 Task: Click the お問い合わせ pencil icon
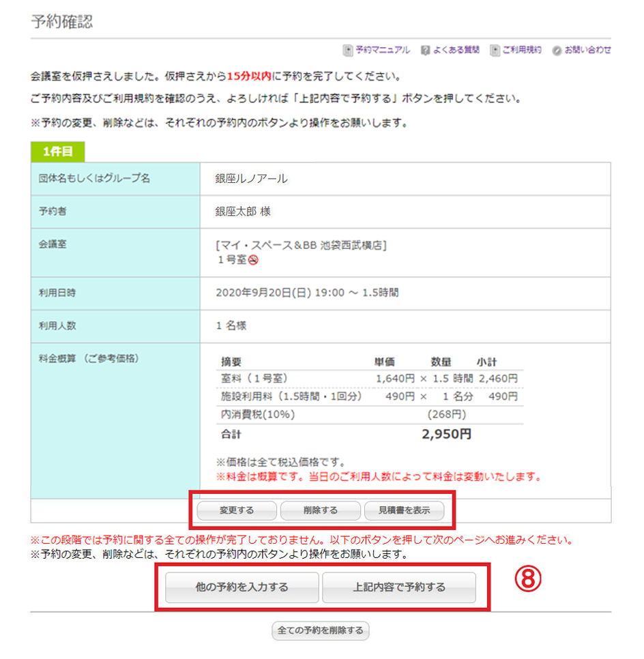coord(557,50)
